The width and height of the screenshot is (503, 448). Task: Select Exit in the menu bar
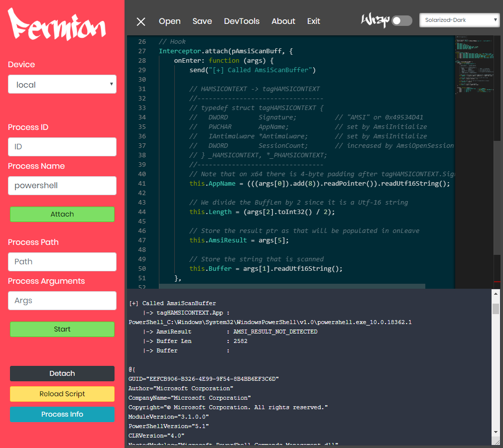[313, 21]
